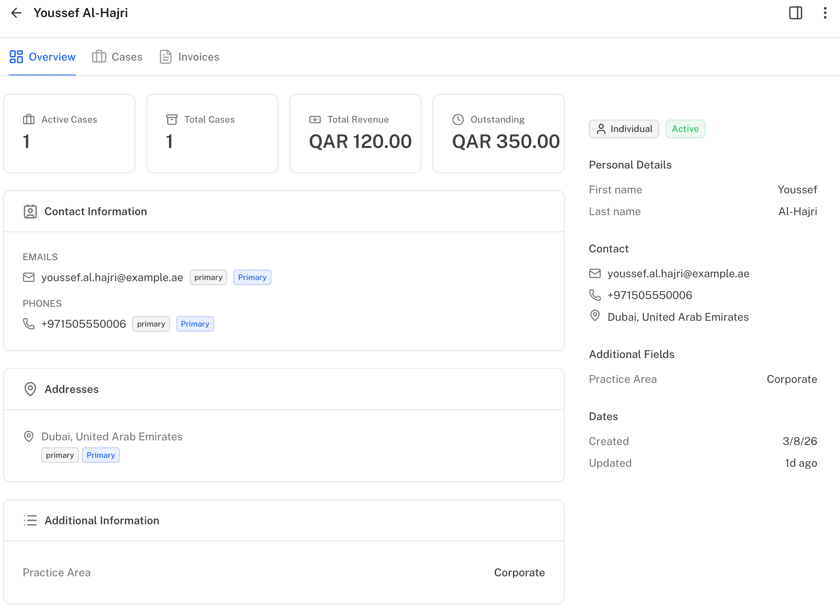Go back using the arrow icon
This screenshot has width=840, height=612.
(x=17, y=13)
